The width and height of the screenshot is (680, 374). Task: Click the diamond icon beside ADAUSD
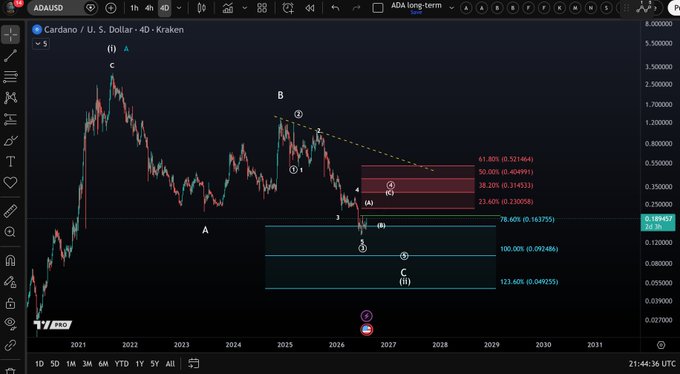tap(90, 8)
